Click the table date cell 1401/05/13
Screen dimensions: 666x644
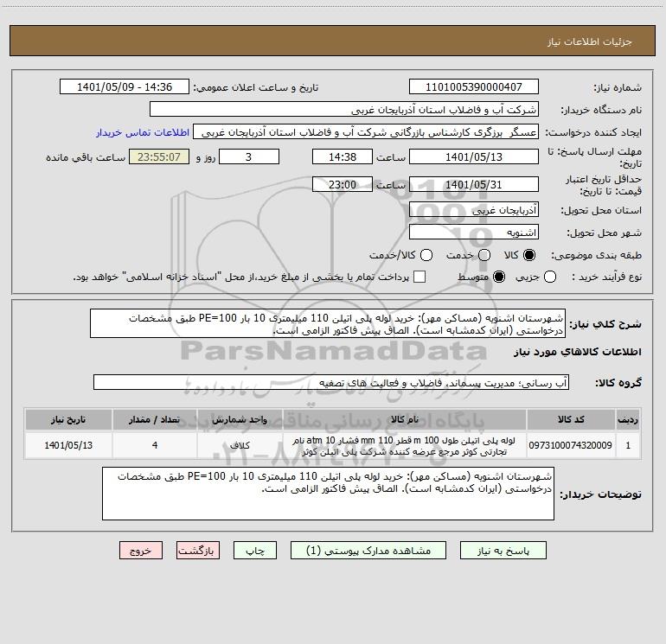(68, 445)
